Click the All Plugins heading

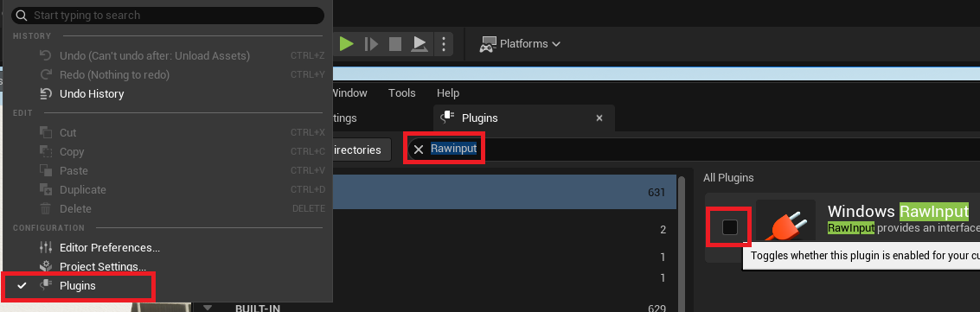click(728, 178)
